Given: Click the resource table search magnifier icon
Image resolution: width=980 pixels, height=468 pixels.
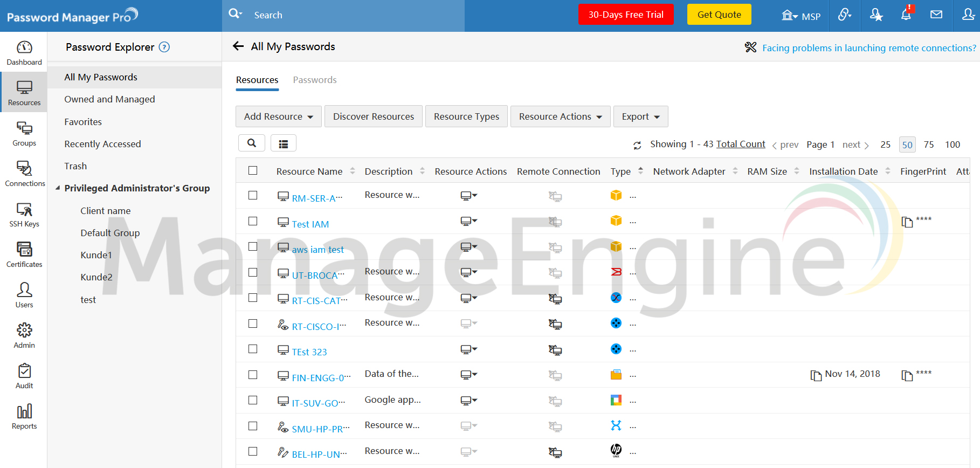Looking at the screenshot, I should (x=251, y=143).
